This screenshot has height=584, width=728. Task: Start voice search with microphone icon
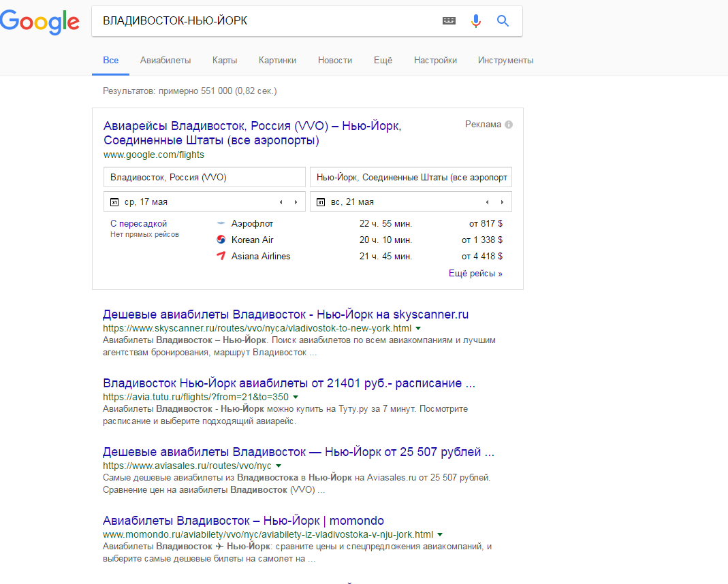click(476, 21)
